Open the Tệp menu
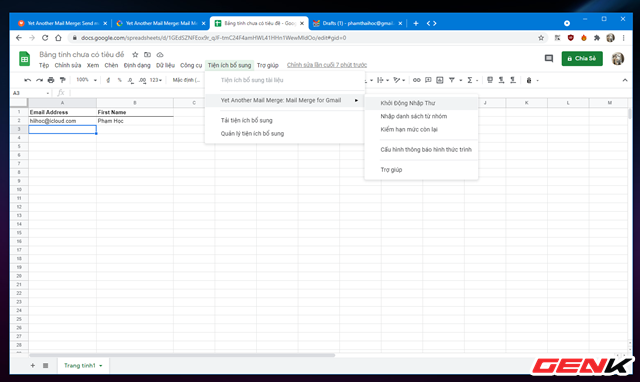This screenshot has height=382, width=640. pyautogui.click(x=44, y=65)
